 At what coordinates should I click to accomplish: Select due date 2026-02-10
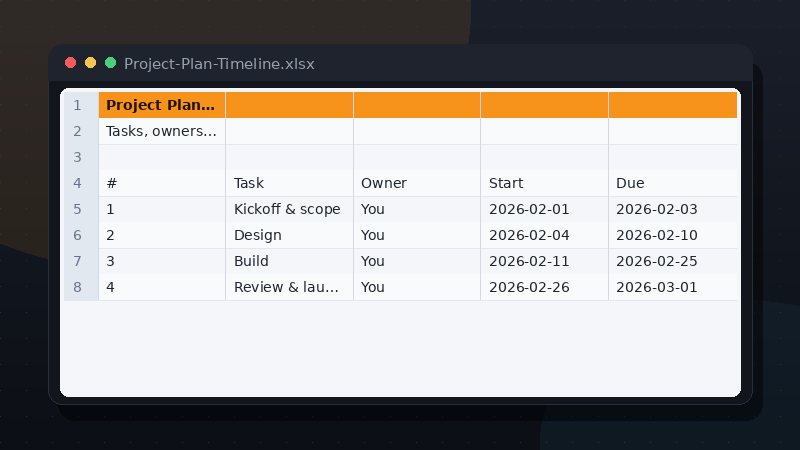pos(673,235)
